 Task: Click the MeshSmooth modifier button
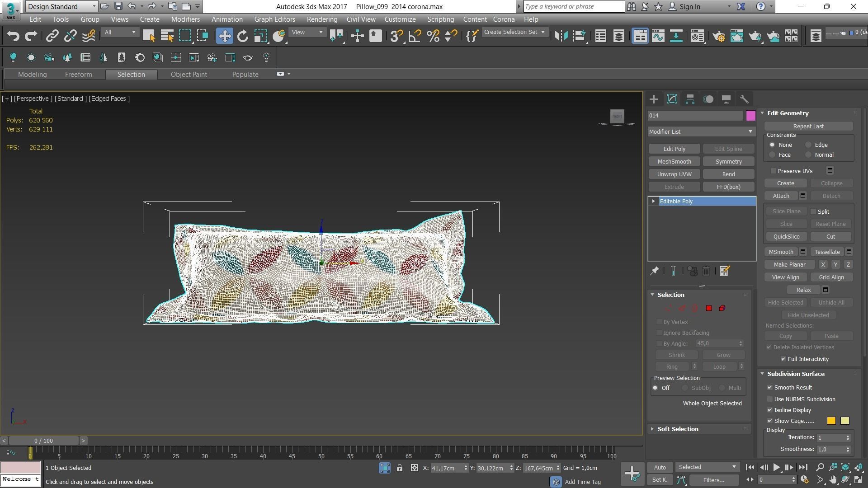674,162
